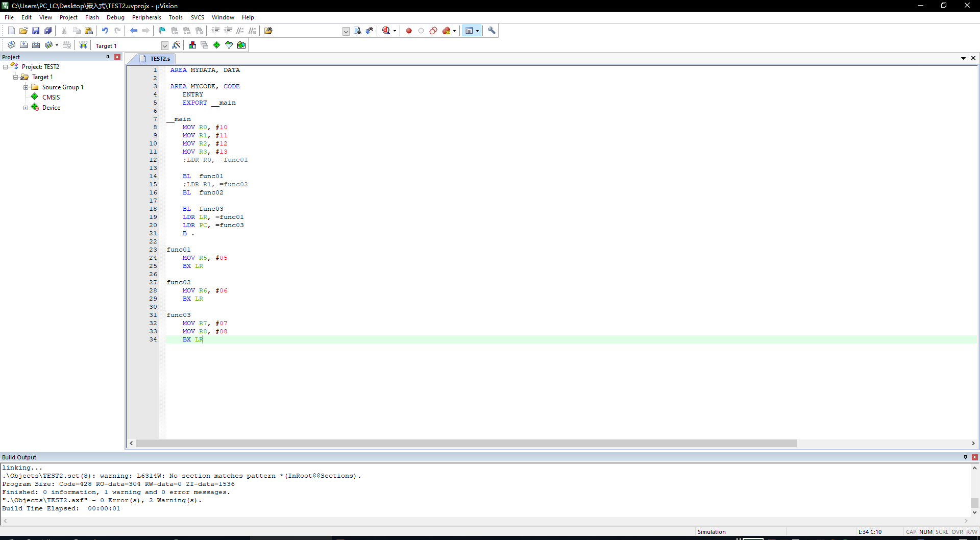Open the Flash menu

(x=92, y=17)
